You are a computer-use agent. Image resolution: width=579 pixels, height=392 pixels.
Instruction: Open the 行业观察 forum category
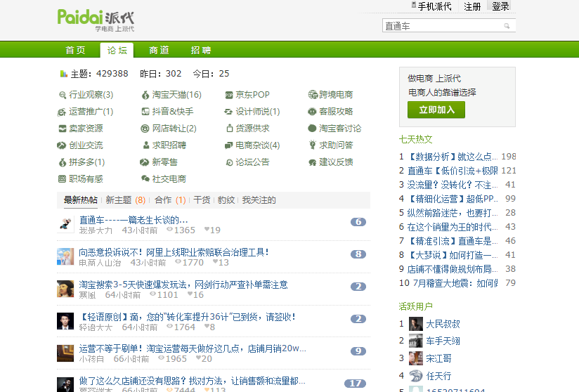tap(91, 95)
